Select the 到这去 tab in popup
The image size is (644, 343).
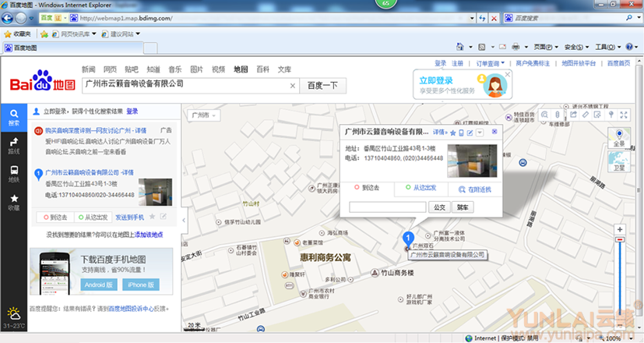pos(368,188)
